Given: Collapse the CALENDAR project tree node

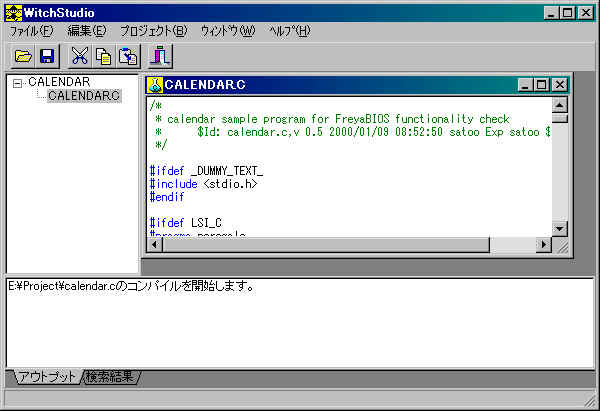Looking at the screenshot, I should [x=17, y=83].
